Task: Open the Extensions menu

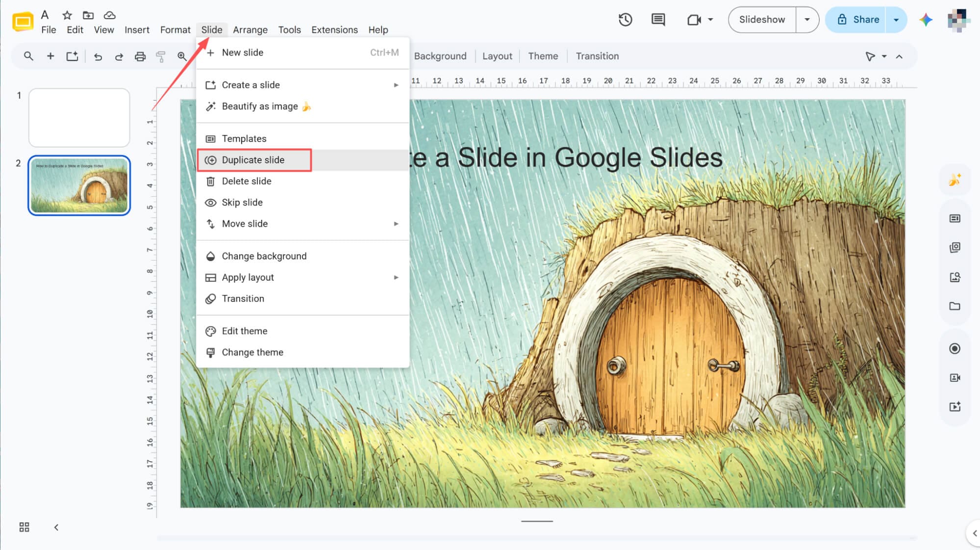Action: [334, 30]
